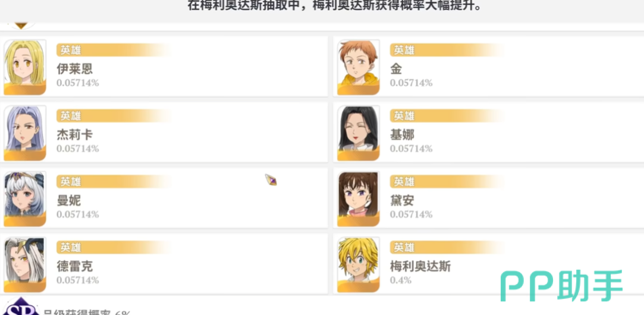Click the 黛安 hero portrait

click(359, 199)
